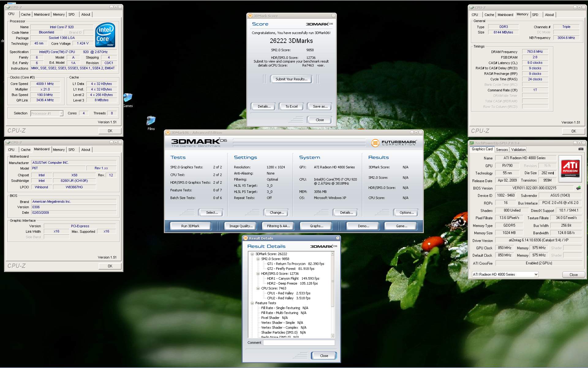The image size is (588, 368).
Task: Open the Films desktop shortcut
Action: coord(151,123)
